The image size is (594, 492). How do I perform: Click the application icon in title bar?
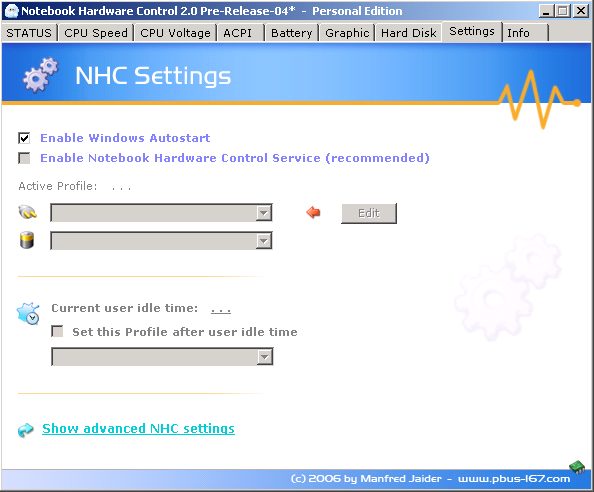click(x=12, y=11)
